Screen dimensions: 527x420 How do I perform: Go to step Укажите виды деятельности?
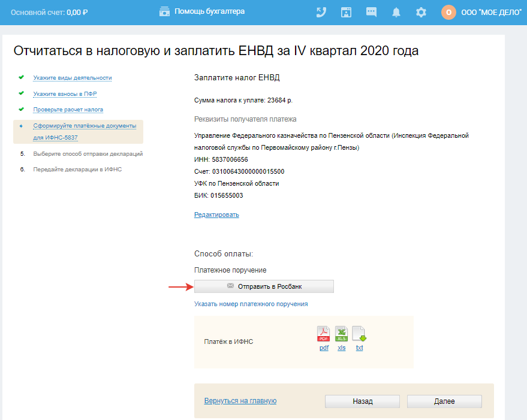coord(73,78)
